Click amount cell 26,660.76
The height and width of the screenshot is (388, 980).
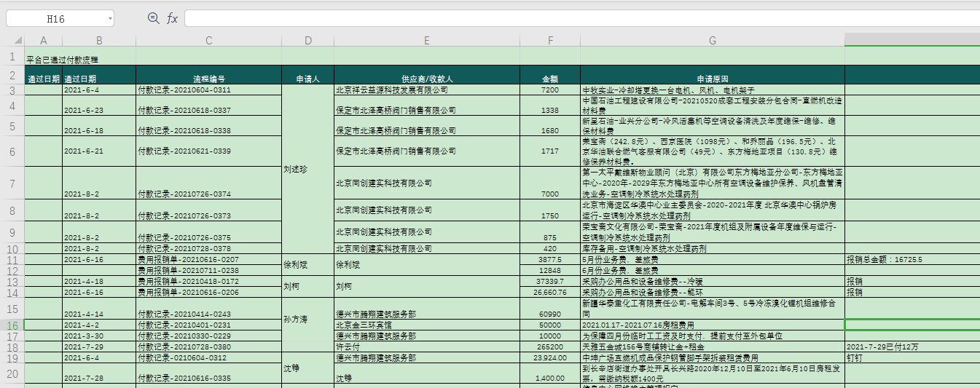(550, 292)
